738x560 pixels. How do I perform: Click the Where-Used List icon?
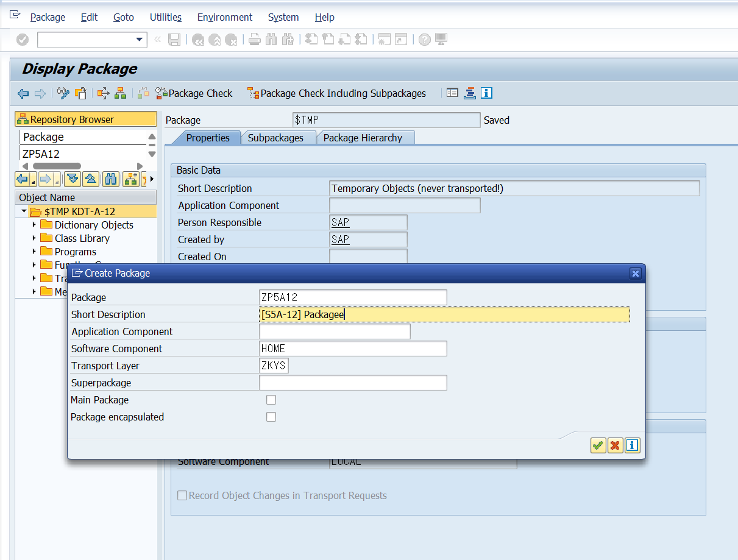104,93
